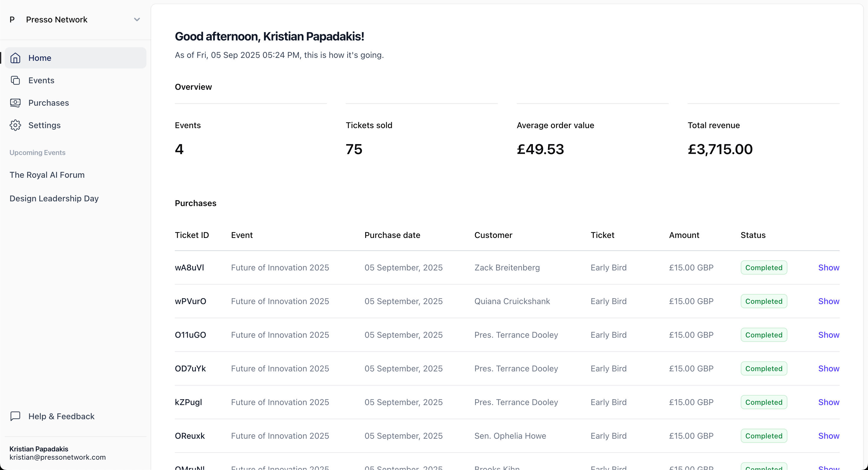This screenshot has width=868, height=470.
Task: Click the Events stacked-squares icon
Action: pyautogui.click(x=15, y=80)
